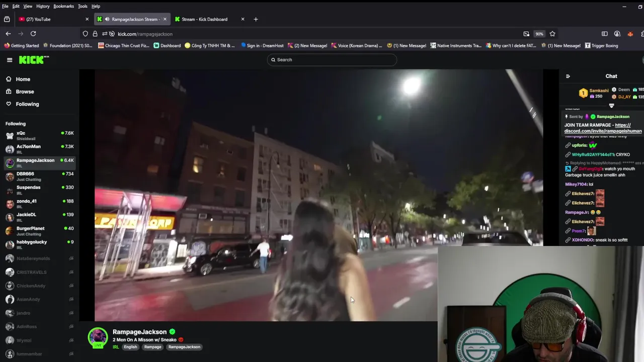Open the Native Instruments Tra... bookmark
Viewport: 644px width, 362px height.
point(455,46)
